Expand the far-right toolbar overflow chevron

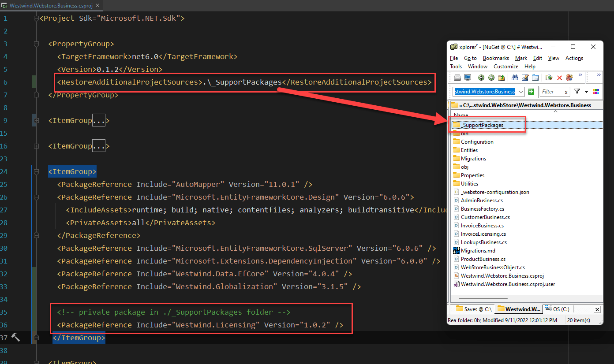pyautogui.click(x=599, y=75)
